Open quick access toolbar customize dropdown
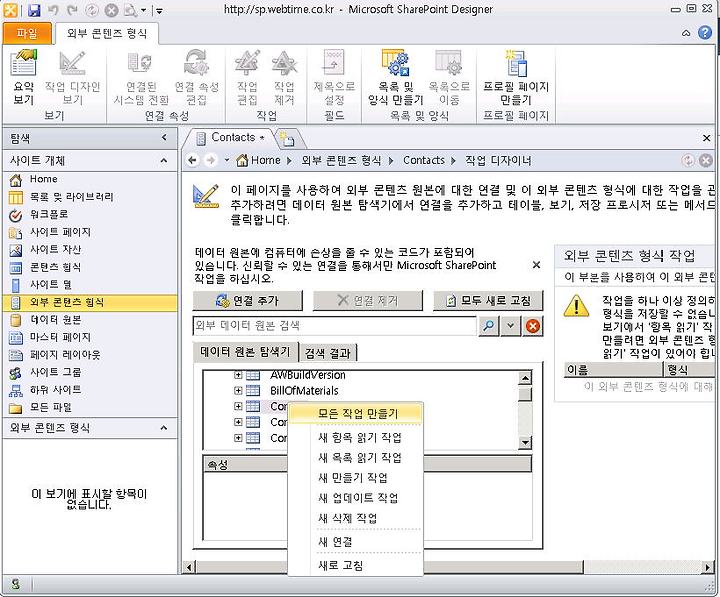Image resolution: width=720 pixels, height=597 pixels. point(159,10)
